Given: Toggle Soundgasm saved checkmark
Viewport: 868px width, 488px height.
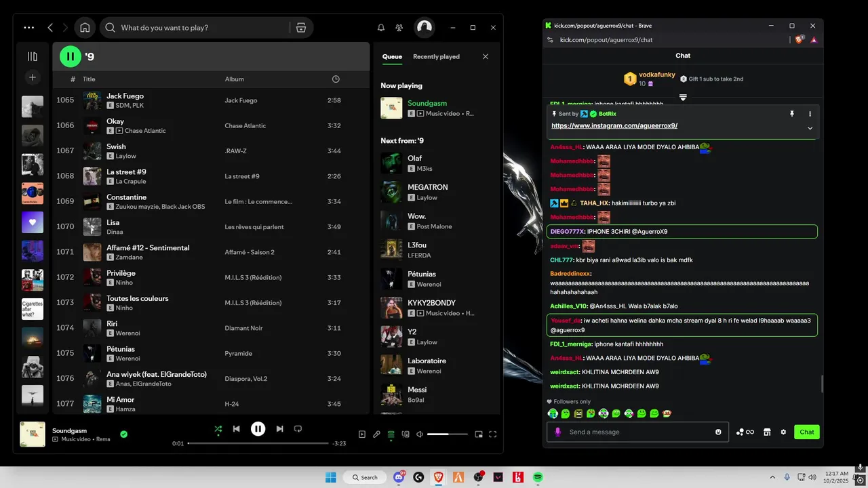Looking at the screenshot, I should coord(123,434).
